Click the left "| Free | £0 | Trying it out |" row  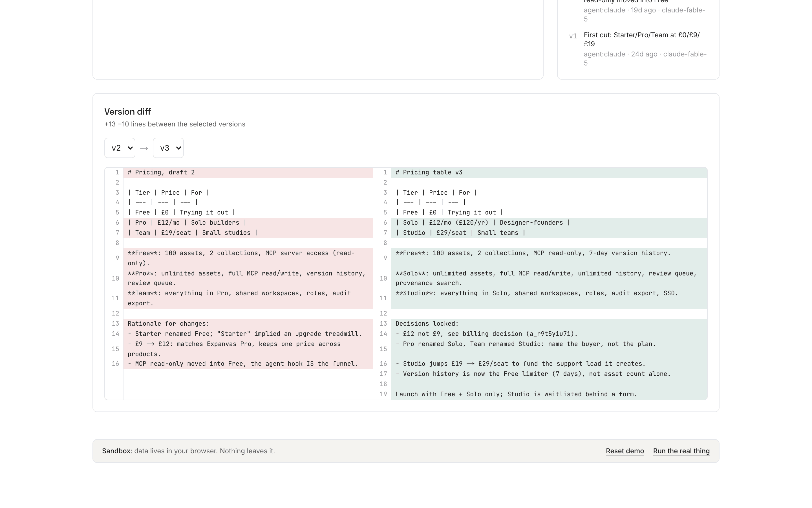point(248,212)
